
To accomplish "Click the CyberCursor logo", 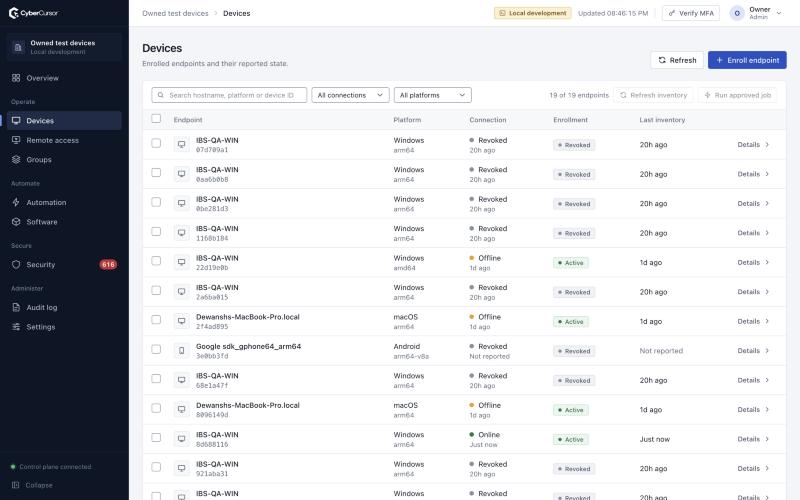I will tap(34, 13).
